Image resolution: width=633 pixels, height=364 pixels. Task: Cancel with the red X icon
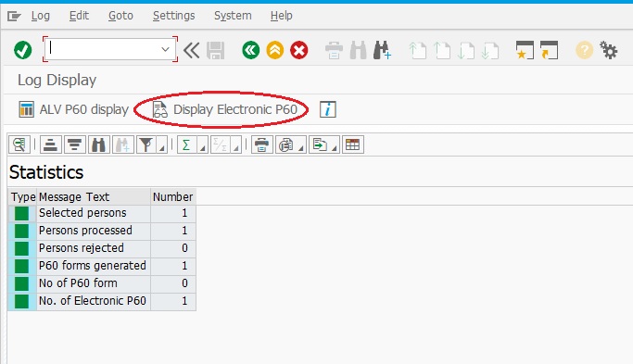pyautogui.click(x=299, y=50)
